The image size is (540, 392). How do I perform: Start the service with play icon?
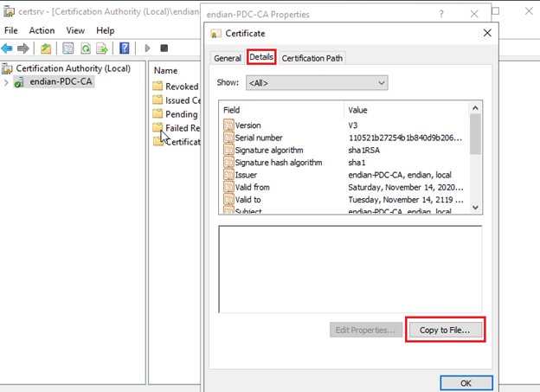click(147, 48)
